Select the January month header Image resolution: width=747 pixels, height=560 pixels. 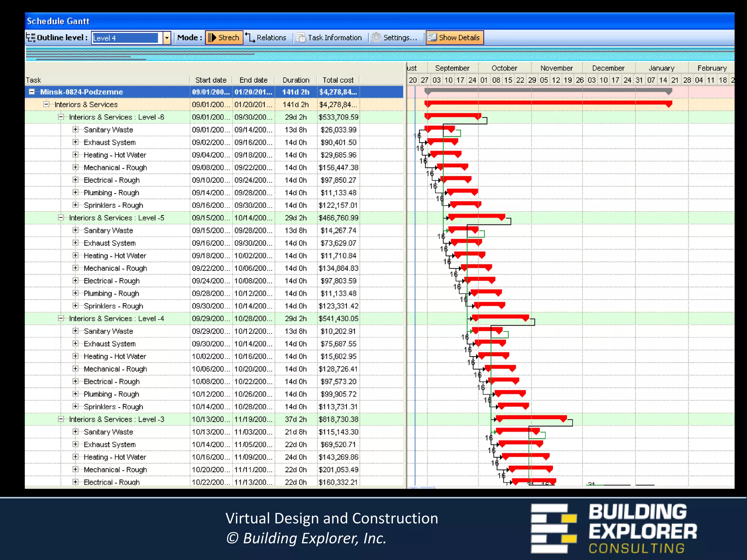662,68
